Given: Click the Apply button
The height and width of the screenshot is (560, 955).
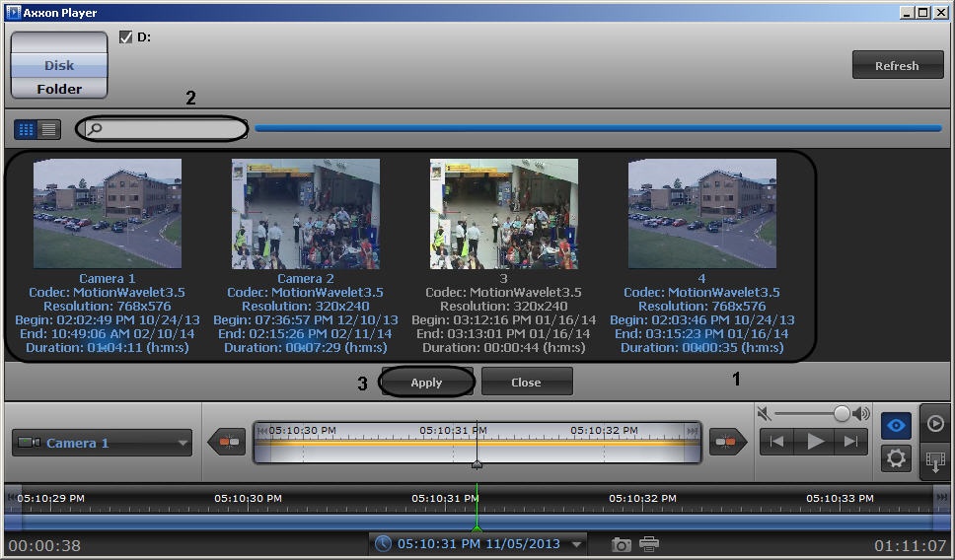Looking at the screenshot, I should tap(426, 383).
